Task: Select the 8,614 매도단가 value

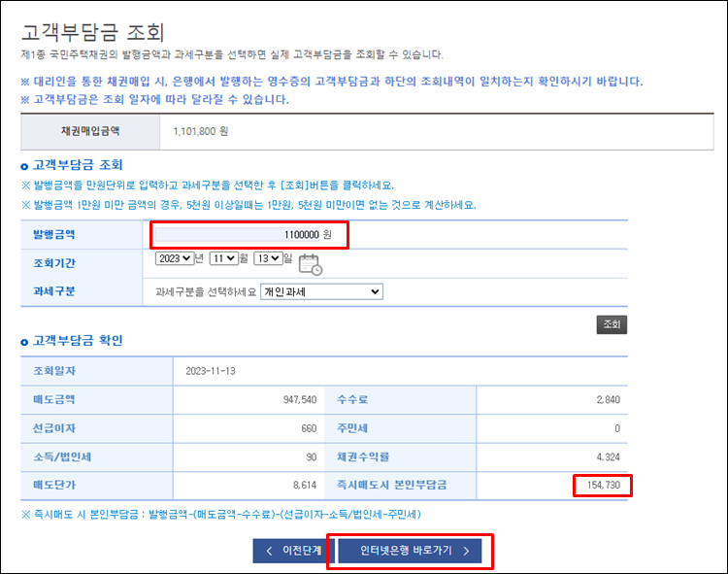Action: coord(305,486)
